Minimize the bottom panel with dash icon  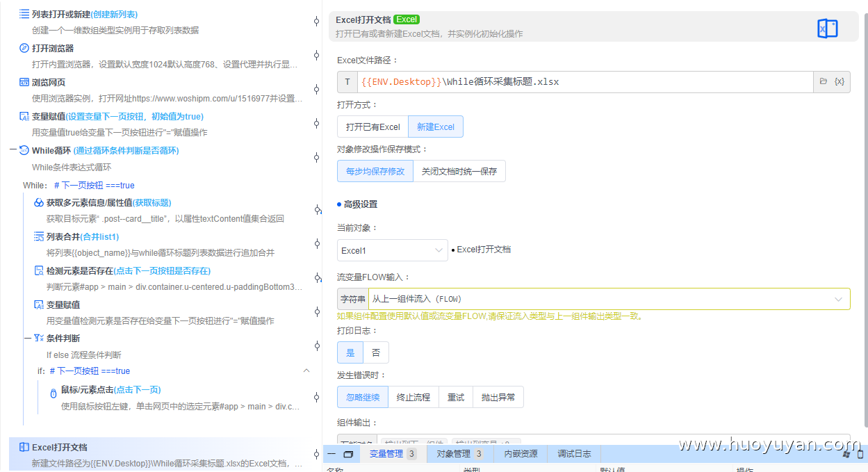(331, 454)
